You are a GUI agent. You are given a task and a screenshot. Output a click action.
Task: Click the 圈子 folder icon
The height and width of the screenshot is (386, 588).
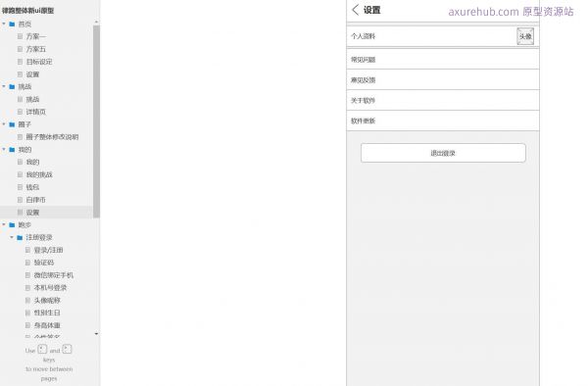coord(12,124)
